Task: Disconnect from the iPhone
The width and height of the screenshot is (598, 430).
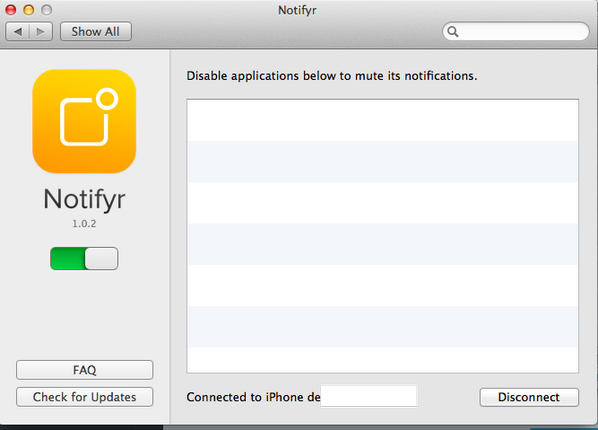Action: [x=529, y=397]
